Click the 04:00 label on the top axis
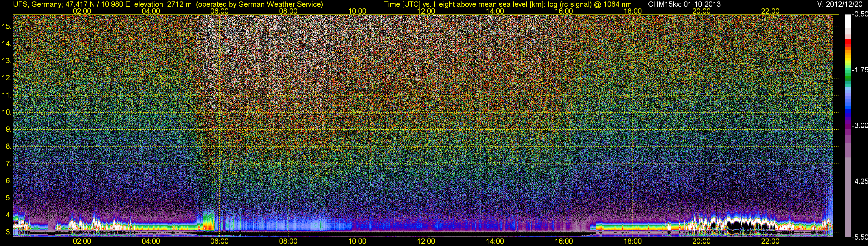Screen dimensions: 868x246 click(x=151, y=11)
